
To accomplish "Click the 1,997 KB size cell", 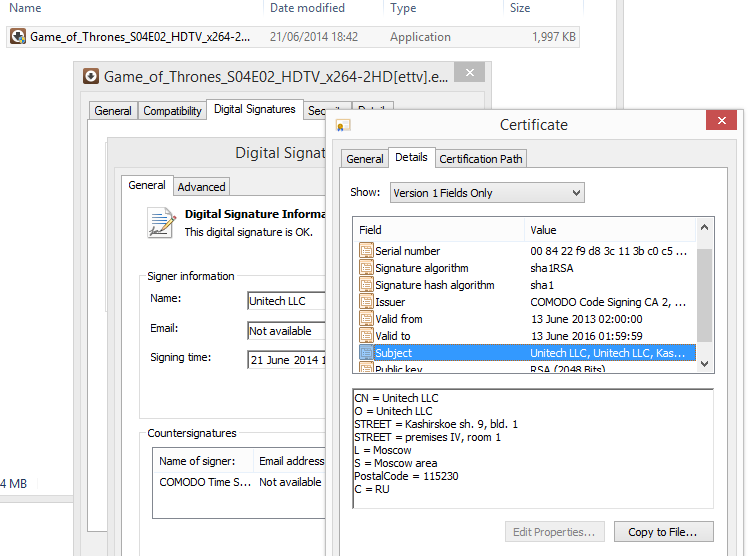I will point(554,37).
